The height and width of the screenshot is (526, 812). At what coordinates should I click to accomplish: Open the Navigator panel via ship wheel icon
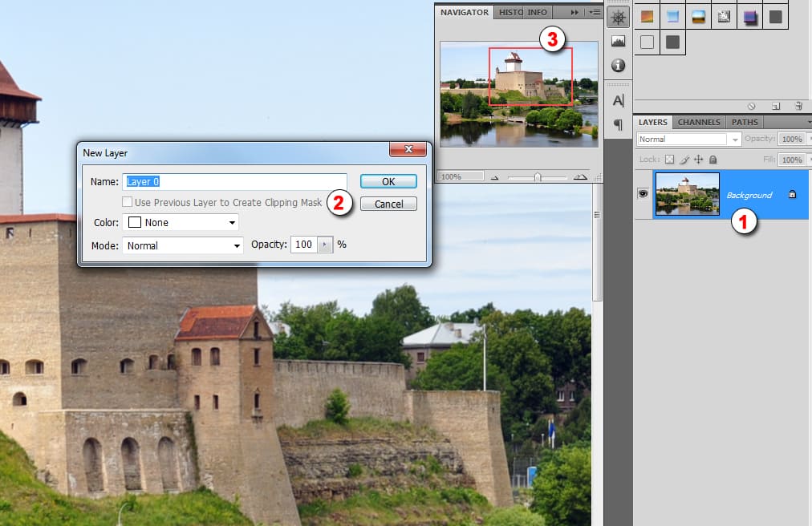click(x=618, y=17)
